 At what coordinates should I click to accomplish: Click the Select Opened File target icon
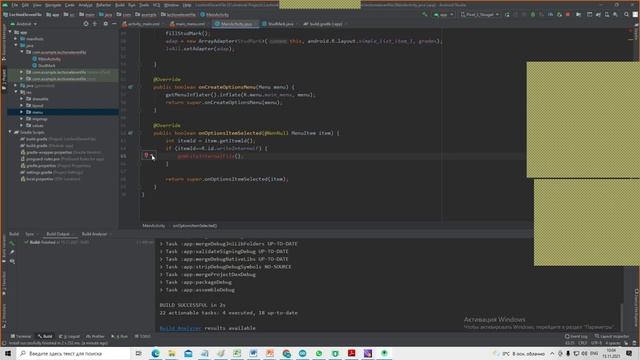click(86, 24)
